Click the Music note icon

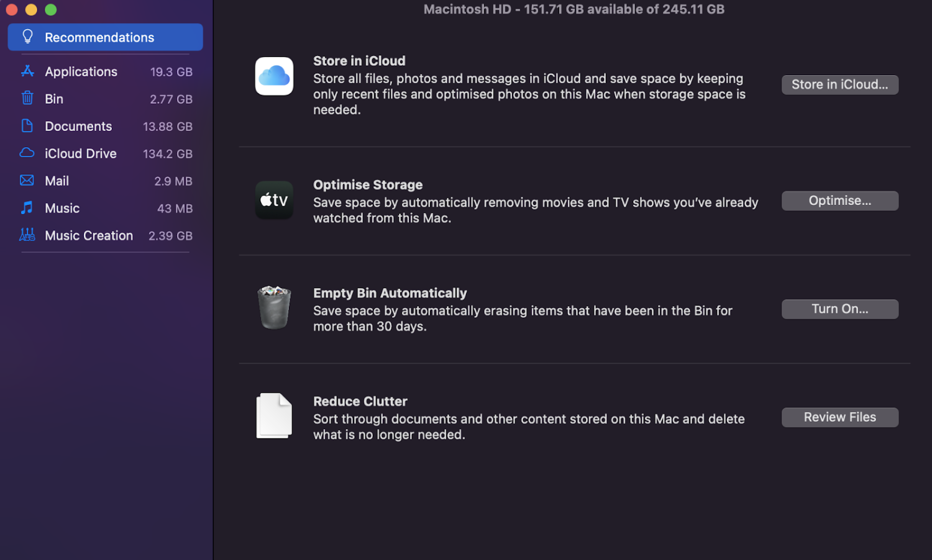27,208
